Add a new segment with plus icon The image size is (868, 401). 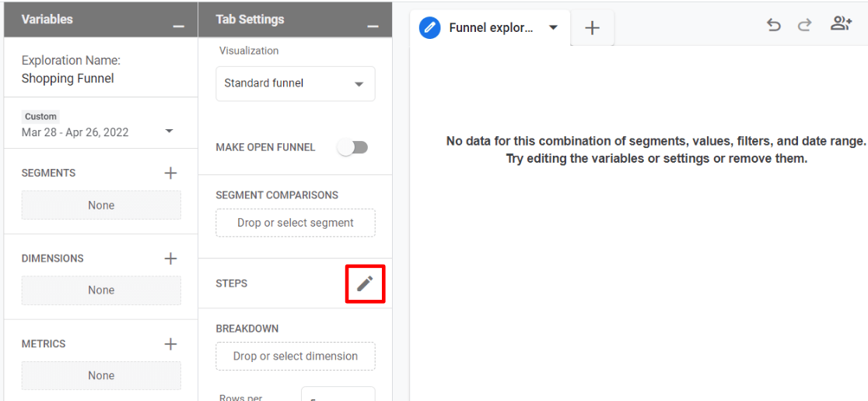(x=171, y=173)
